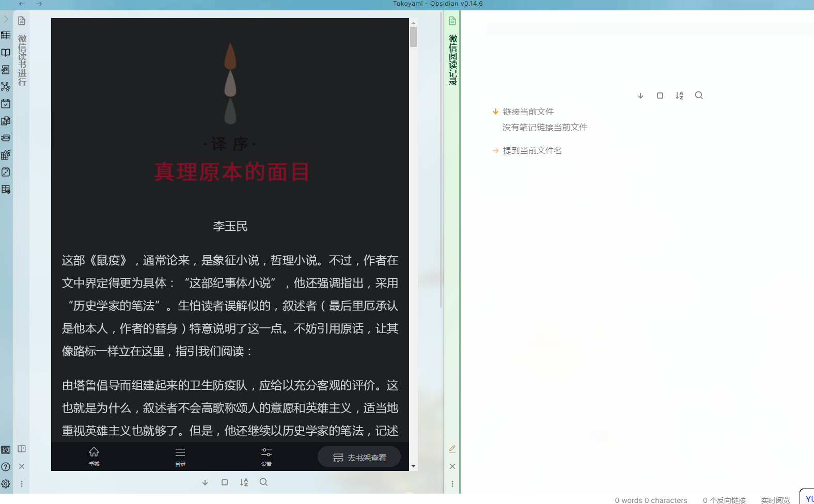Image resolution: width=814 pixels, height=504 pixels.
Task: Open the dice random note icon
Action: 6,172
